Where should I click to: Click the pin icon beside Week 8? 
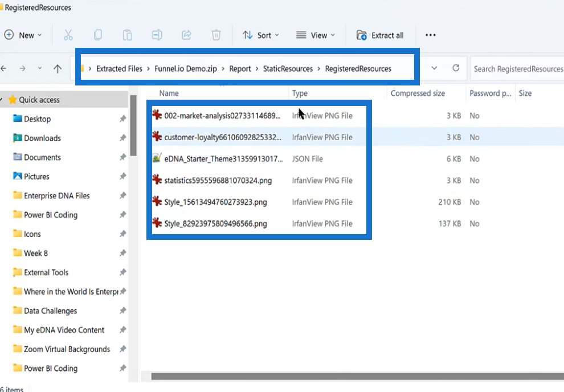122,253
